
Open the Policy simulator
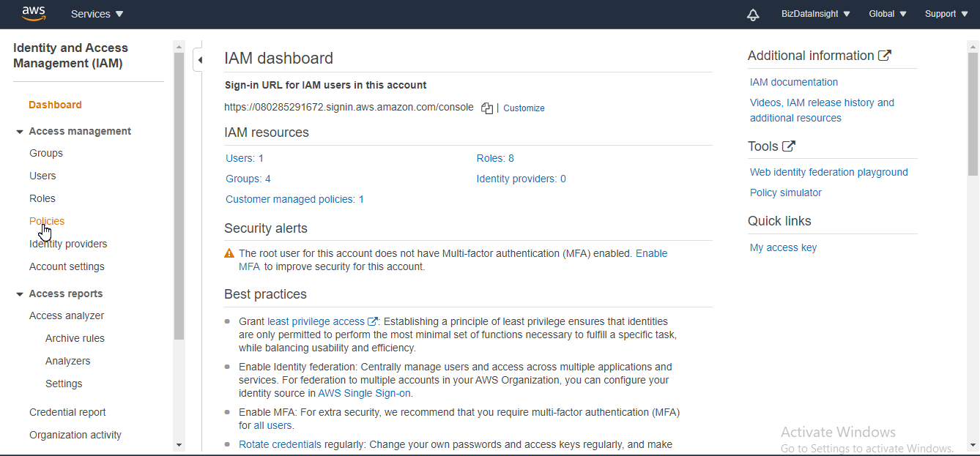(x=785, y=192)
